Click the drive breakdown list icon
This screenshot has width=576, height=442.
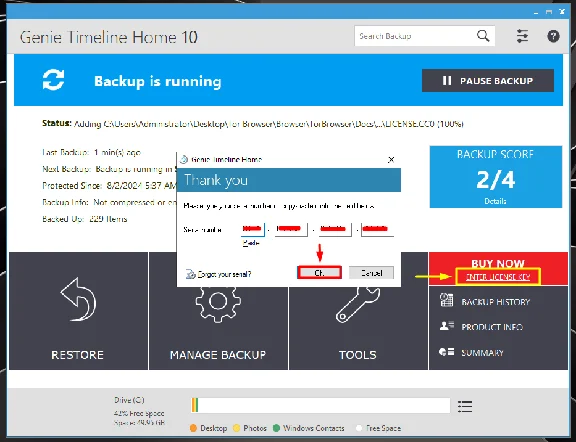(465, 406)
